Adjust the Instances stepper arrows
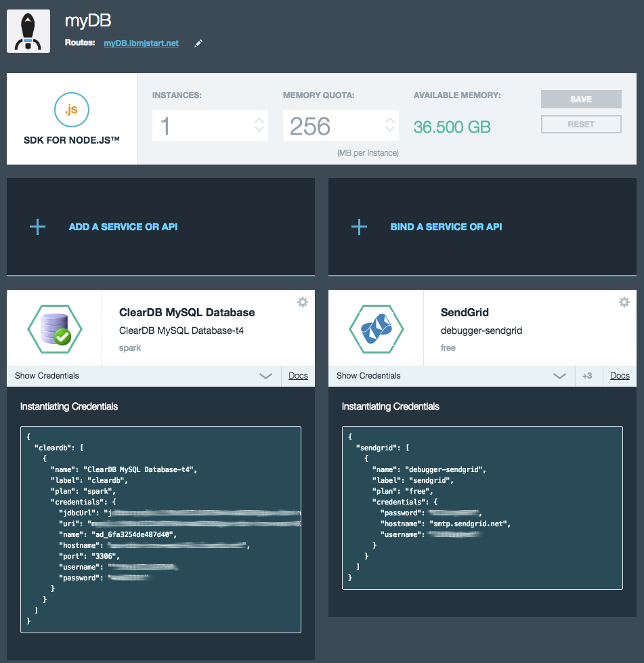The image size is (644, 663). [259, 125]
